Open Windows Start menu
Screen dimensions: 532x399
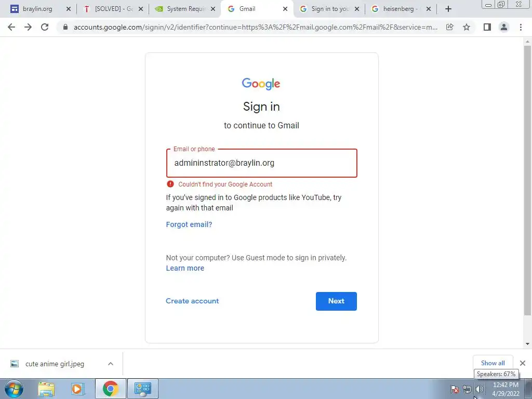14,389
